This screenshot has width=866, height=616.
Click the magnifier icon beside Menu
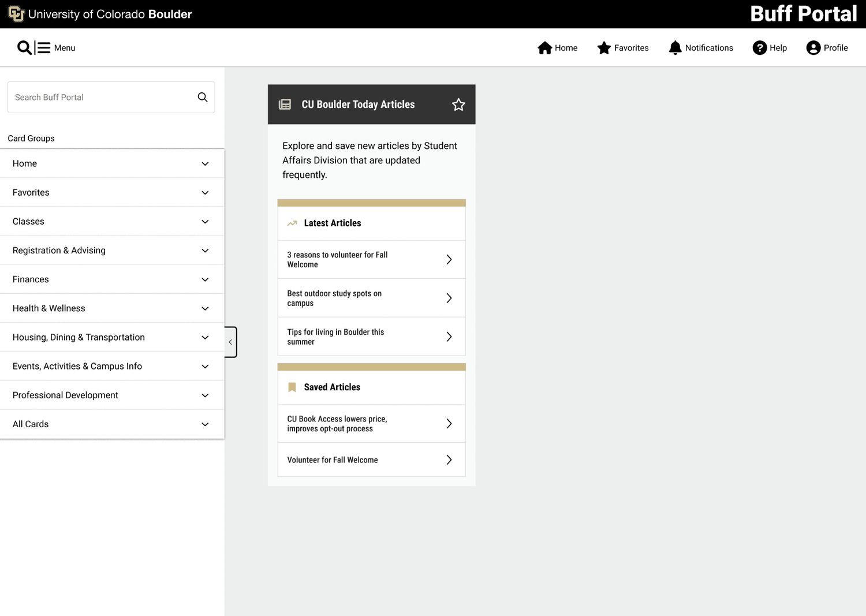coord(24,47)
